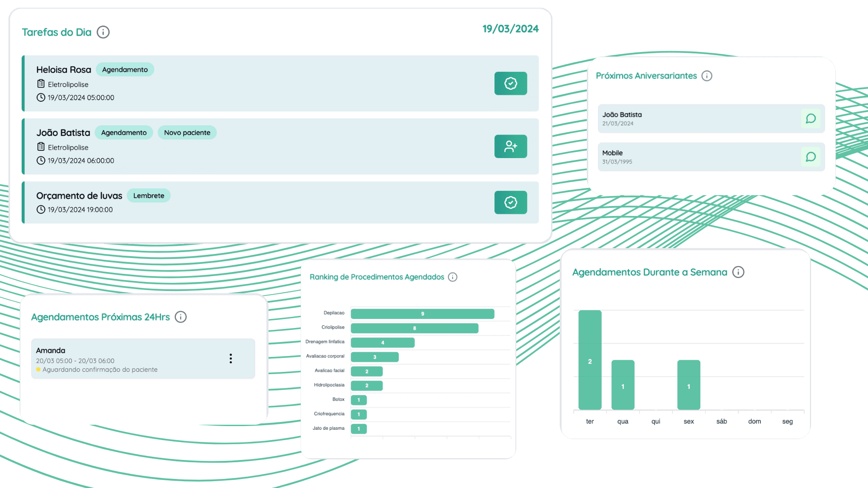Click the dom axis label
Screen dimensions: 868x488
click(755, 421)
